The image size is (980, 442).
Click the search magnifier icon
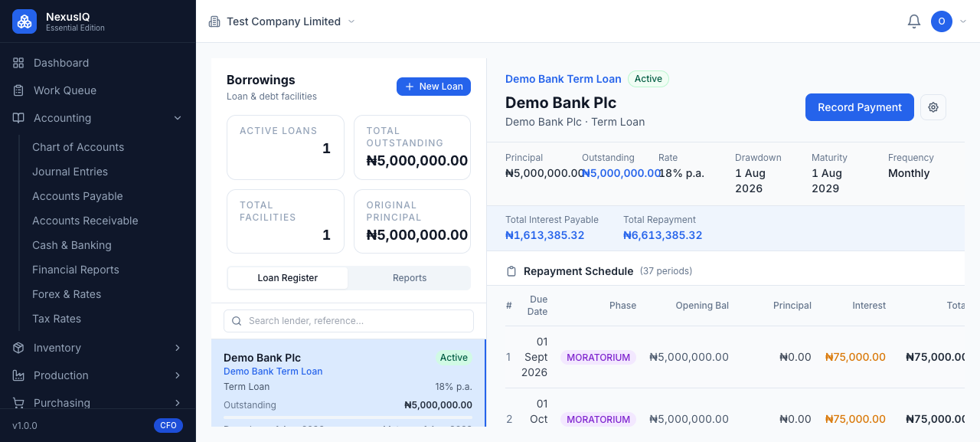pos(237,321)
